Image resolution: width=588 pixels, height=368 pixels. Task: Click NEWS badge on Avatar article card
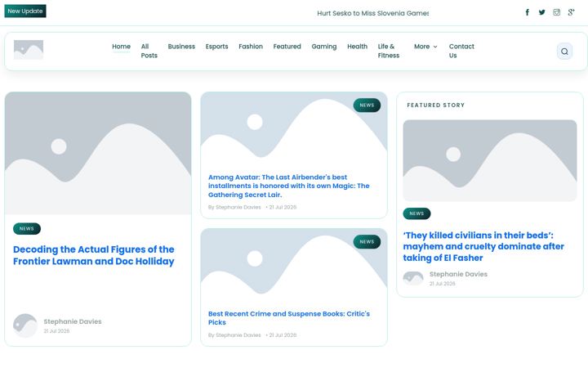(367, 105)
